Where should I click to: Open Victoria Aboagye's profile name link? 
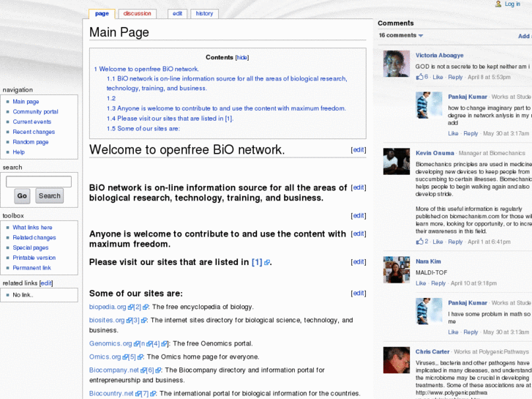440,56
